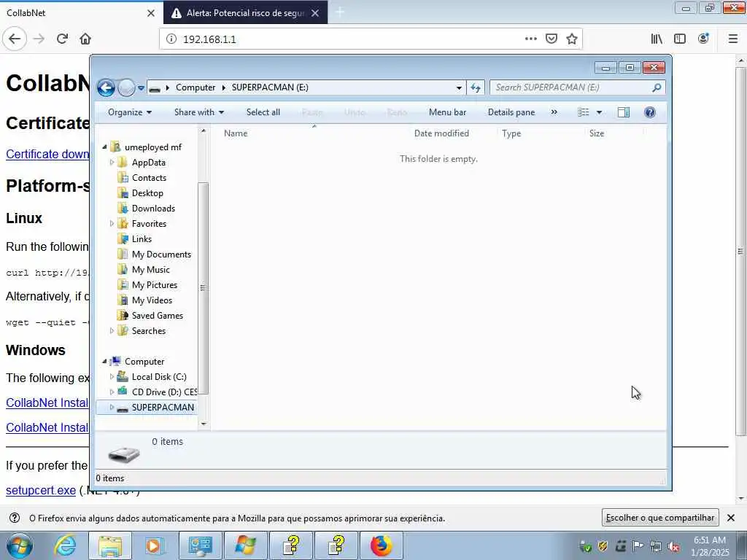Click the search magnifier icon in Explorer
Screen dimensions: 747x560
tap(657, 87)
